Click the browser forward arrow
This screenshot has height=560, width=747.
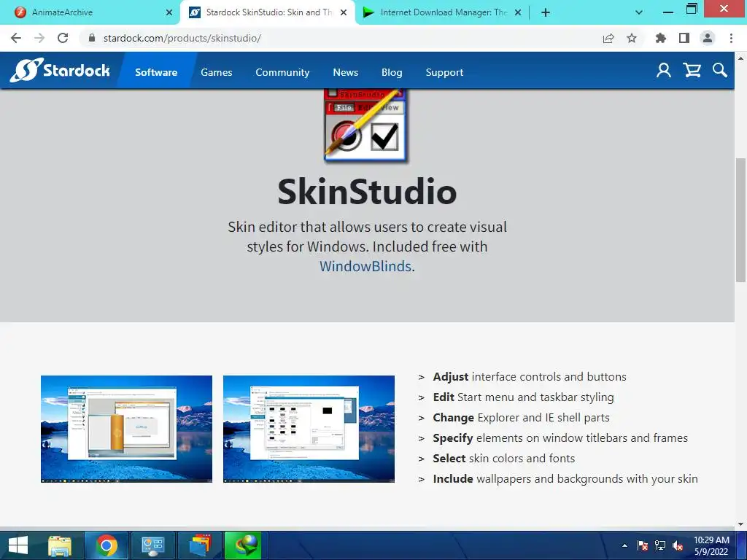click(39, 38)
